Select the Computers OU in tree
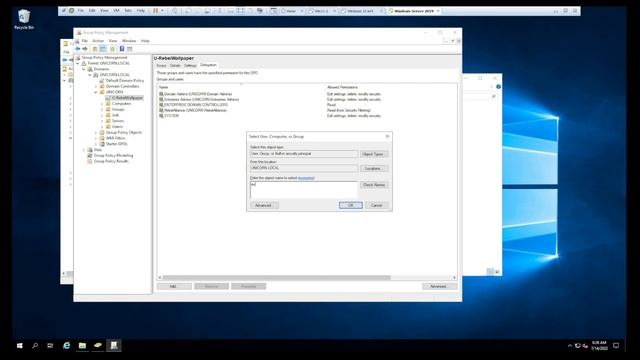The width and height of the screenshot is (640, 360). click(121, 104)
